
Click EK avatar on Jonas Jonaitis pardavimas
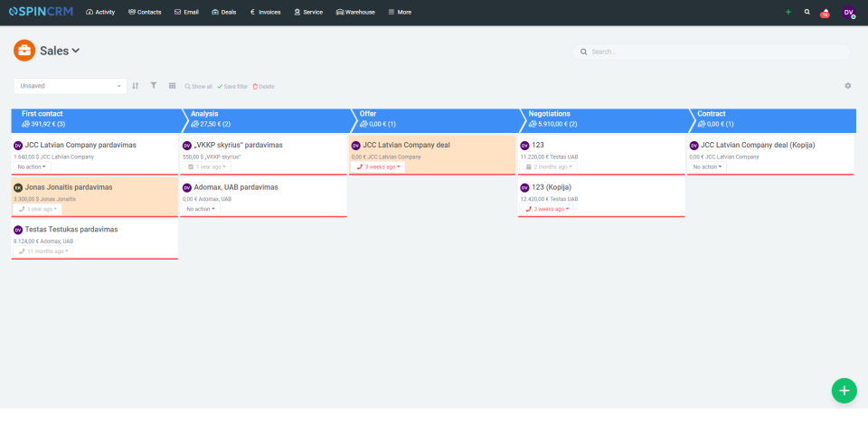point(18,188)
